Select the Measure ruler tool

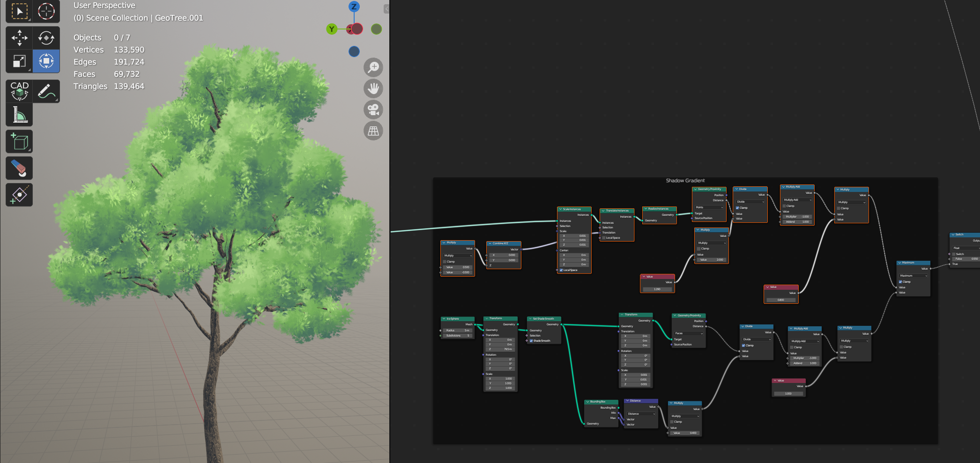click(19, 115)
